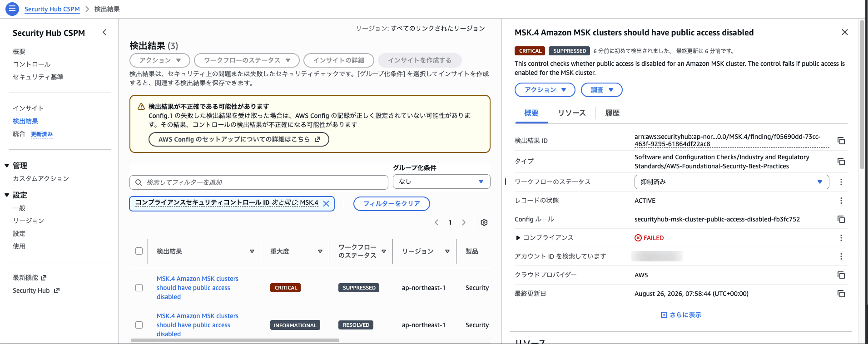Copy the finding type (タイプ) value

point(841,162)
